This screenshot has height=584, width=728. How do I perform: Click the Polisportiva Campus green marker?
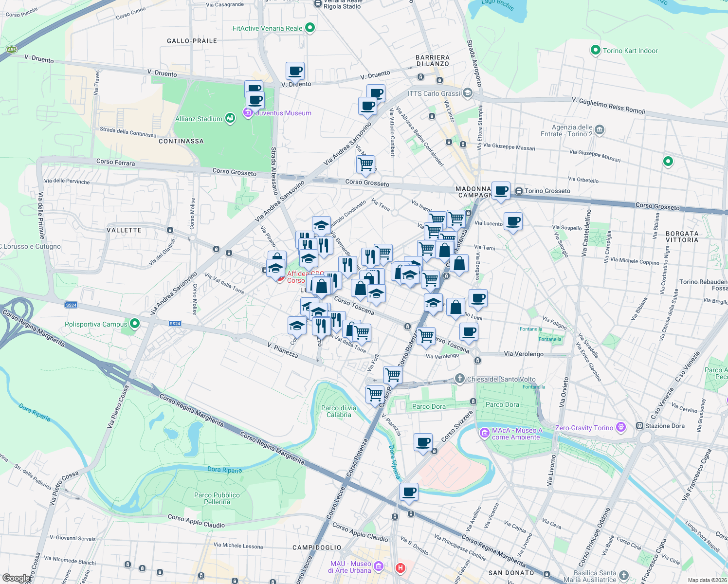tap(135, 324)
